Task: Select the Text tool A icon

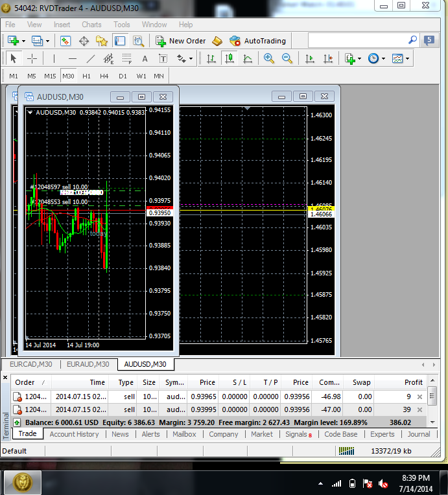Action: pyautogui.click(x=145, y=59)
